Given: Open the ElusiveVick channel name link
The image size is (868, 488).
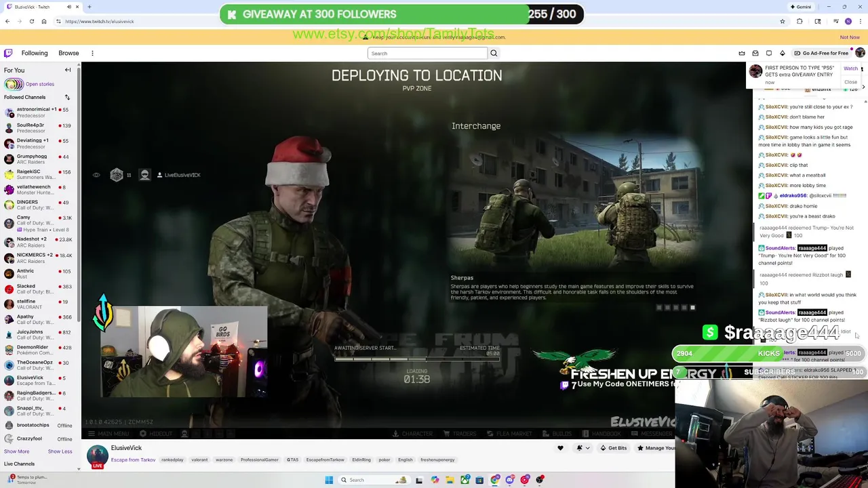Looking at the screenshot, I should pyautogui.click(x=126, y=448).
